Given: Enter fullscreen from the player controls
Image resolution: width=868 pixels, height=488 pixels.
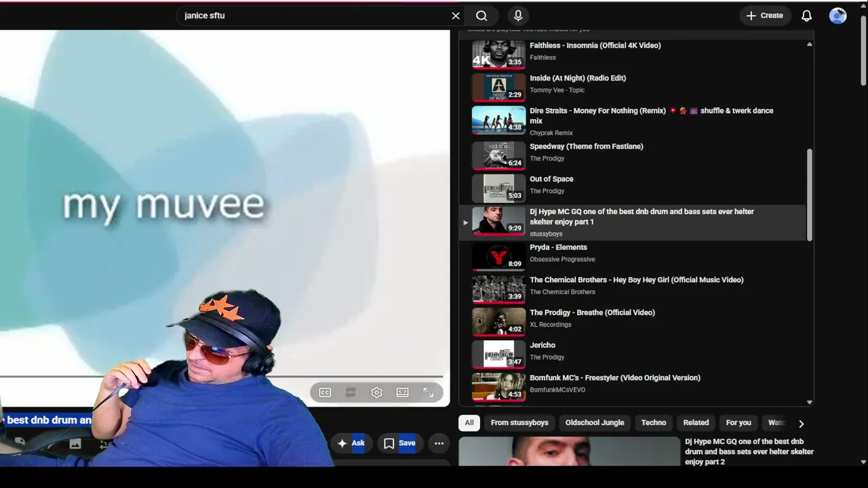Looking at the screenshot, I should (428, 392).
